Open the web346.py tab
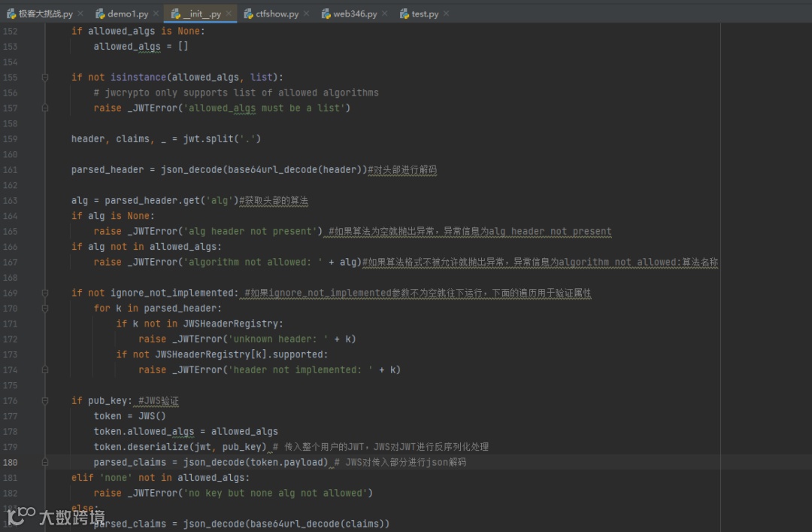 pyautogui.click(x=355, y=14)
